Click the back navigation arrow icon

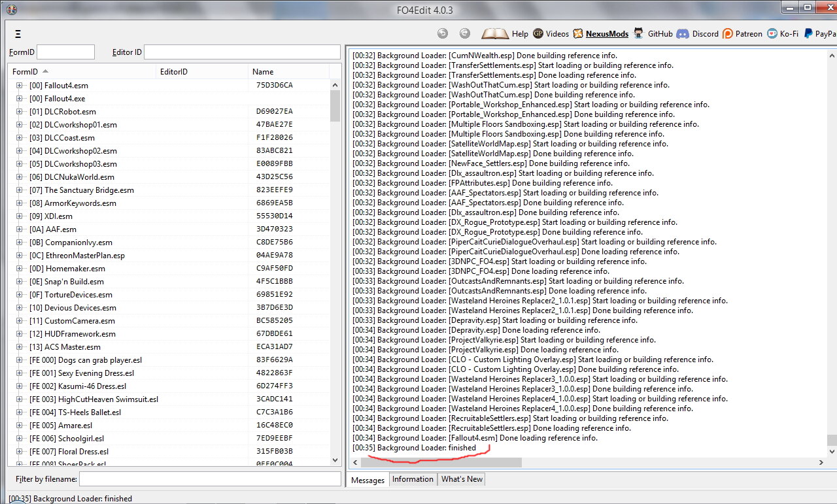pos(443,33)
